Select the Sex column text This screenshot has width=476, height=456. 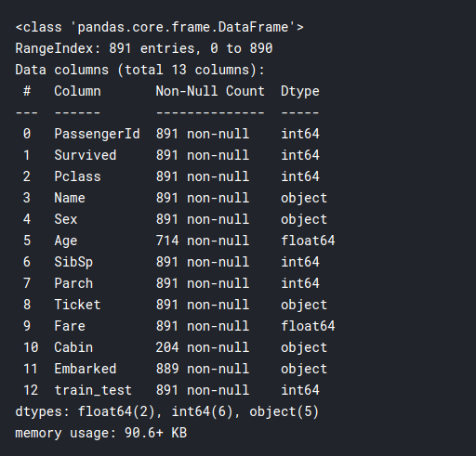click(66, 219)
